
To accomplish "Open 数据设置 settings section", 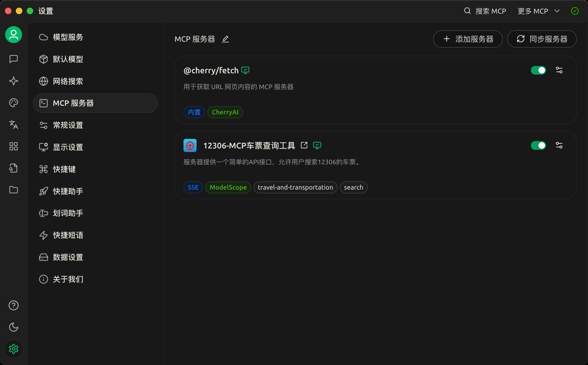I will point(68,257).
